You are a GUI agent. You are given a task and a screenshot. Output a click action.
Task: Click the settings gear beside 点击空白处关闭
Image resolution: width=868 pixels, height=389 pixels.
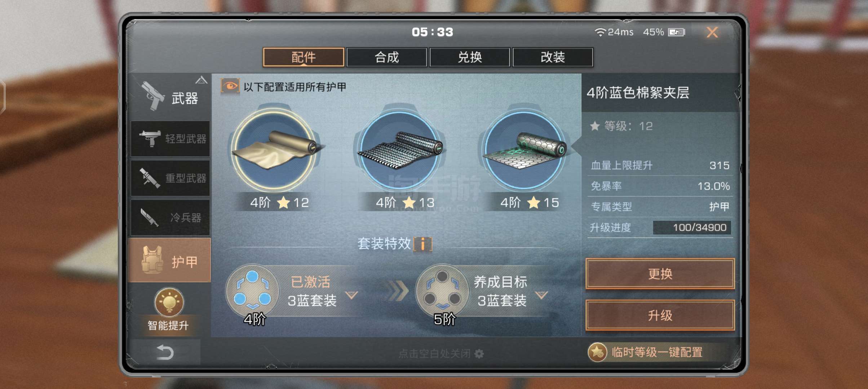tap(479, 354)
